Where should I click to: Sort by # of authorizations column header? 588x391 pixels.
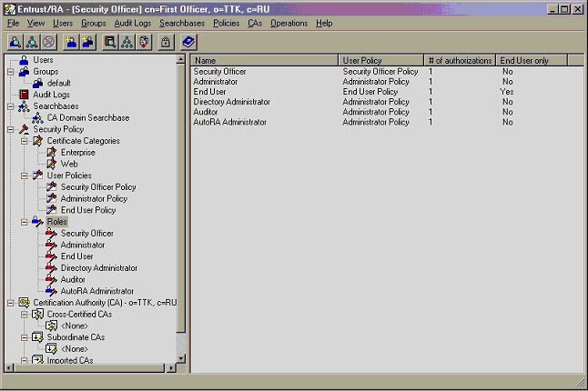pyautogui.click(x=460, y=60)
